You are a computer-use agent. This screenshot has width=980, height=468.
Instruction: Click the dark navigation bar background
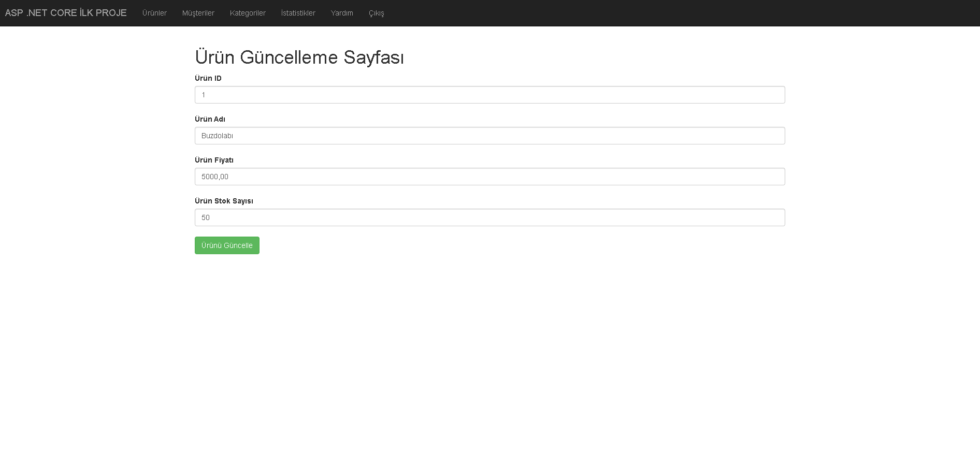click(x=622, y=13)
